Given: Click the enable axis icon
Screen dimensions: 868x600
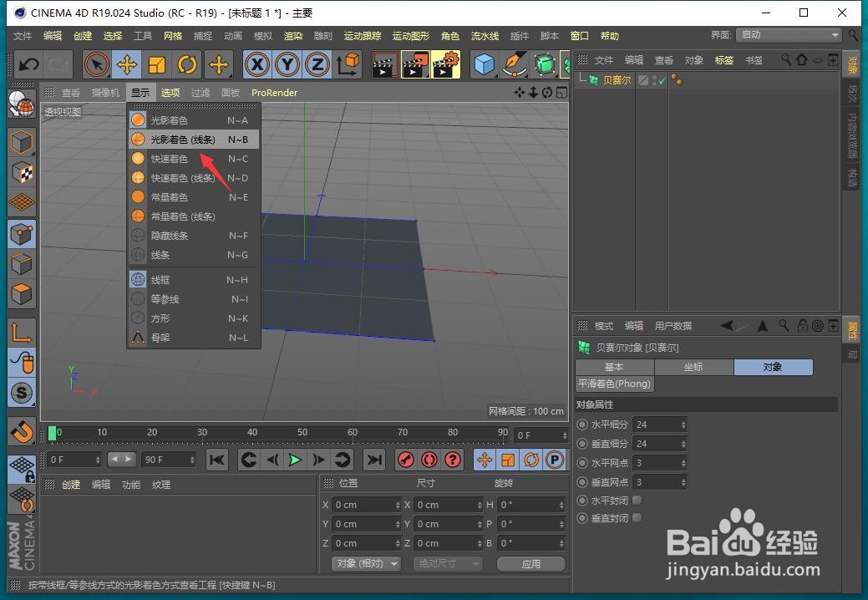Looking at the screenshot, I should 22,333.
